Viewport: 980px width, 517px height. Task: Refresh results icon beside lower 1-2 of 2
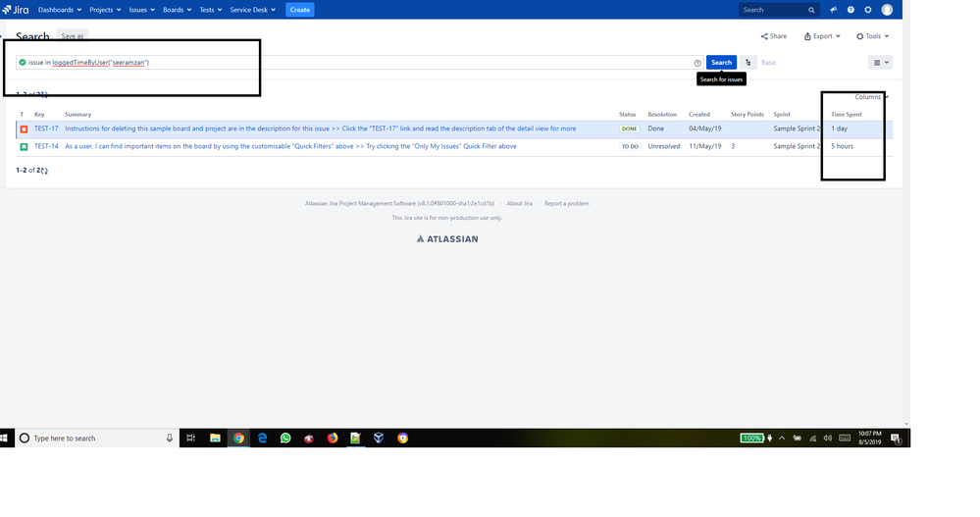44,170
